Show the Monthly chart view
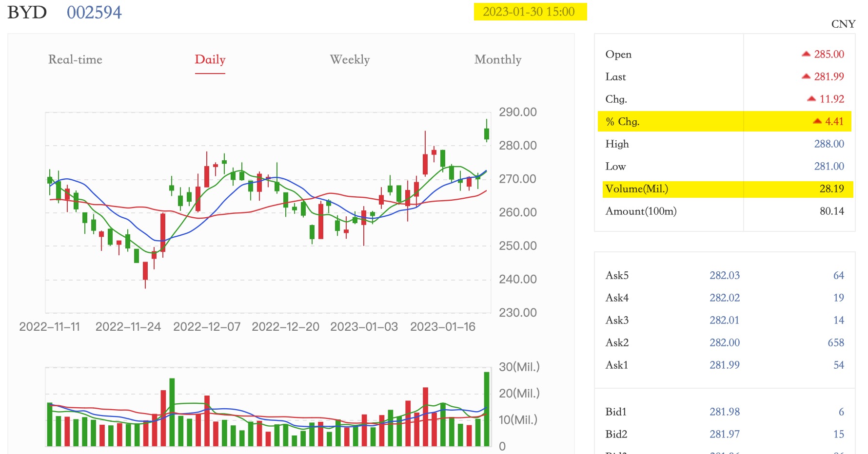The height and width of the screenshot is (454, 868). pyautogui.click(x=497, y=59)
